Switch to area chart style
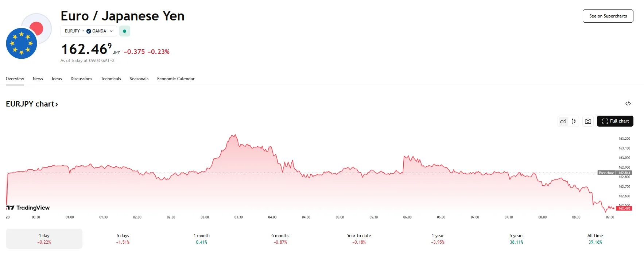This screenshot has width=644, height=255. [563, 121]
